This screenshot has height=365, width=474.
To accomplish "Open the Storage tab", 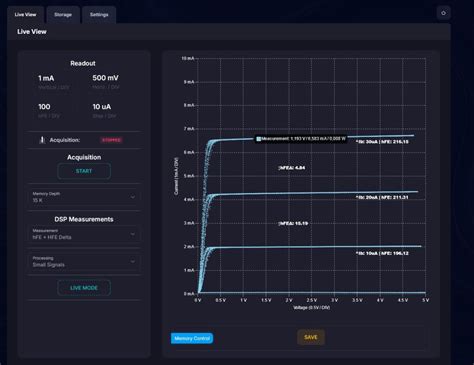I will click(x=63, y=15).
